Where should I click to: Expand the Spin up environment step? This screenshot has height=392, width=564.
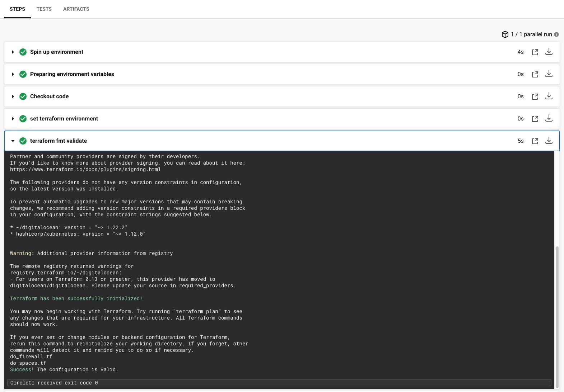point(13,52)
